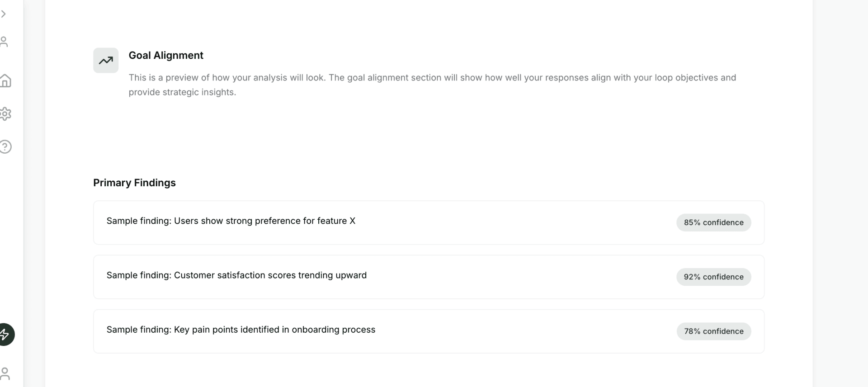The width and height of the screenshot is (868, 387).
Task: Open the Settings gear icon
Action: (x=6, y=113)
